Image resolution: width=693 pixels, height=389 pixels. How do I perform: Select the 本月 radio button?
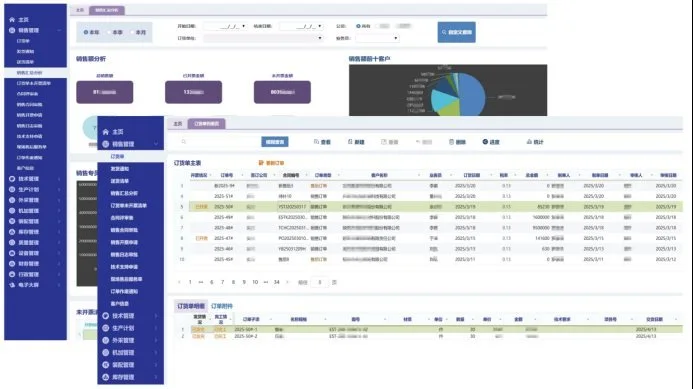(132, 32)
